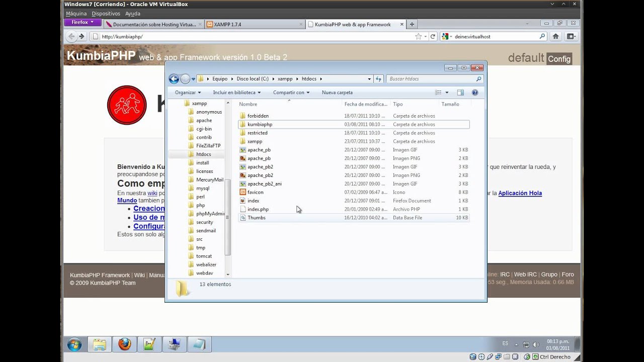Click the favicon icon file
Screen dimensions: 644x362
[243, 192]
